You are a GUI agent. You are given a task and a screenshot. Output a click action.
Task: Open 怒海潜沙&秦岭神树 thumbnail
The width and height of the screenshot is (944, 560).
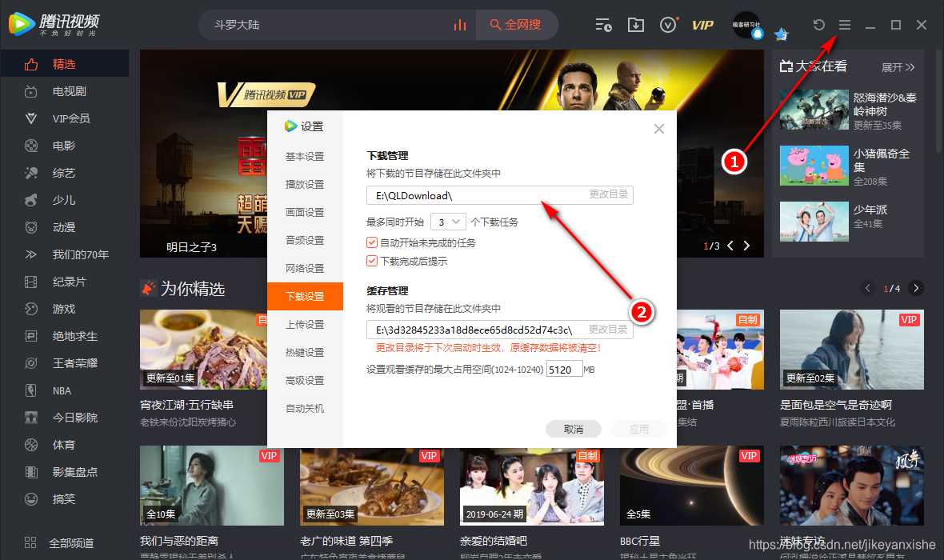tap(814, 110)
